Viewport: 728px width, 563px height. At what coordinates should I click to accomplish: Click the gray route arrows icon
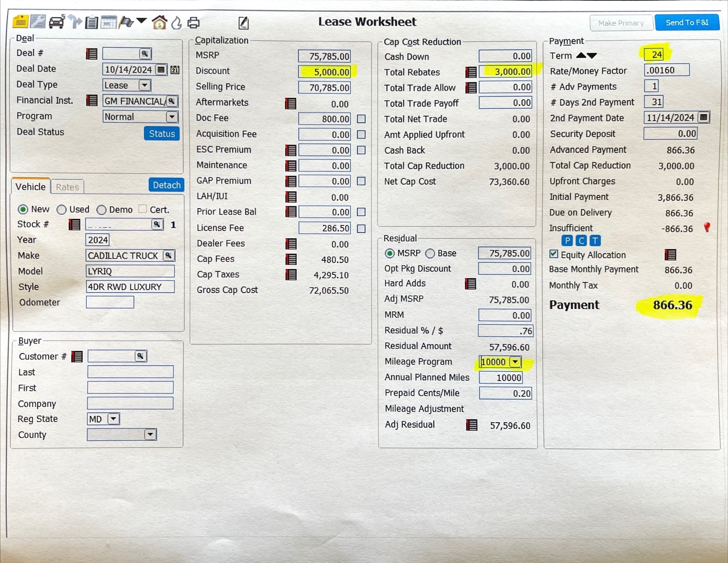pos(76,22)
